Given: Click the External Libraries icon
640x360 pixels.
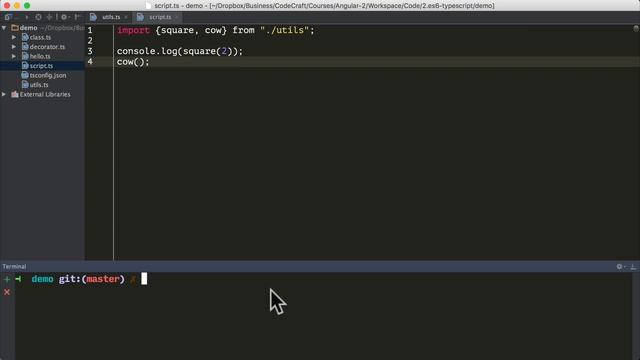Looking at the screenshot, I should [x=15, y=94].
